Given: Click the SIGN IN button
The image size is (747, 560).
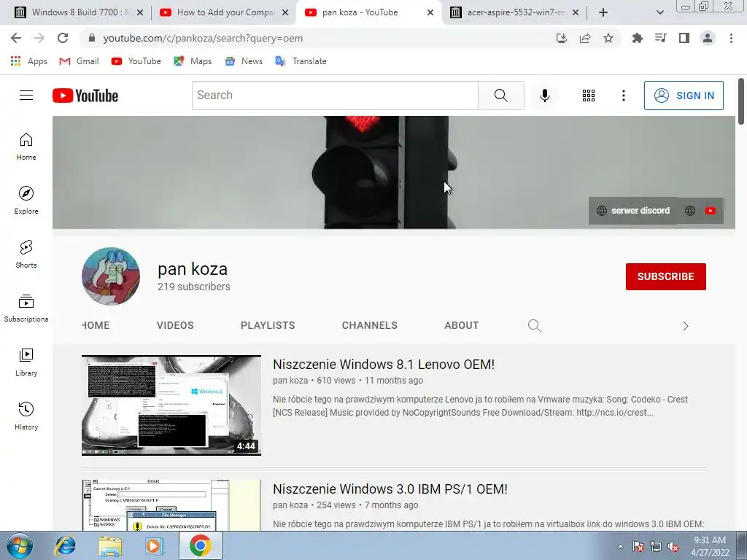Looking at the screenshot, I should [684, 96].
